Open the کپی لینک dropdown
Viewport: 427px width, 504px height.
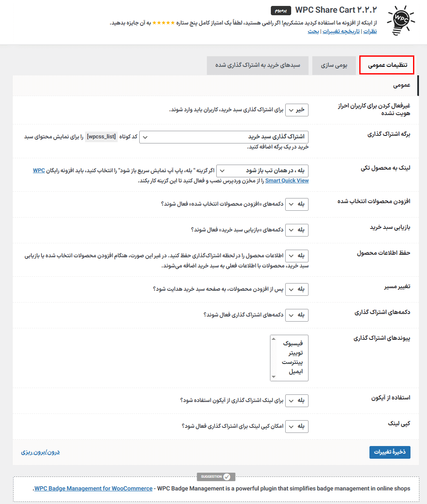pos(297,426)
